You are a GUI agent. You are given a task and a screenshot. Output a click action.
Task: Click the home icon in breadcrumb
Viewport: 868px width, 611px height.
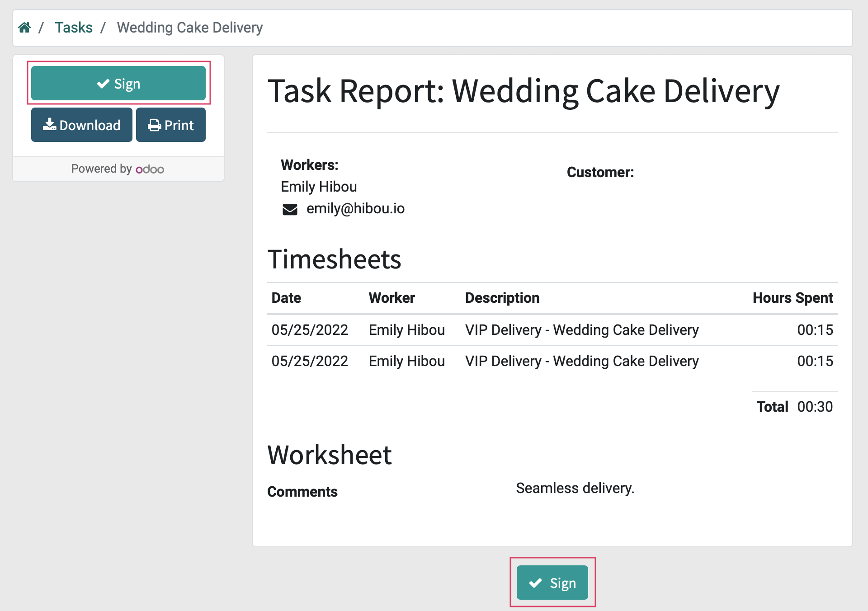24,28
